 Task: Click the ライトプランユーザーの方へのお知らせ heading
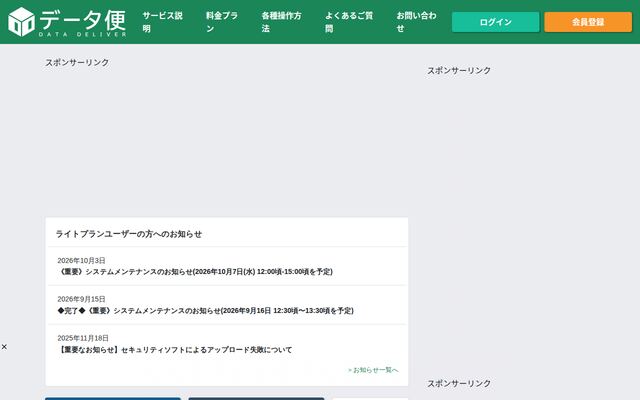129,234
